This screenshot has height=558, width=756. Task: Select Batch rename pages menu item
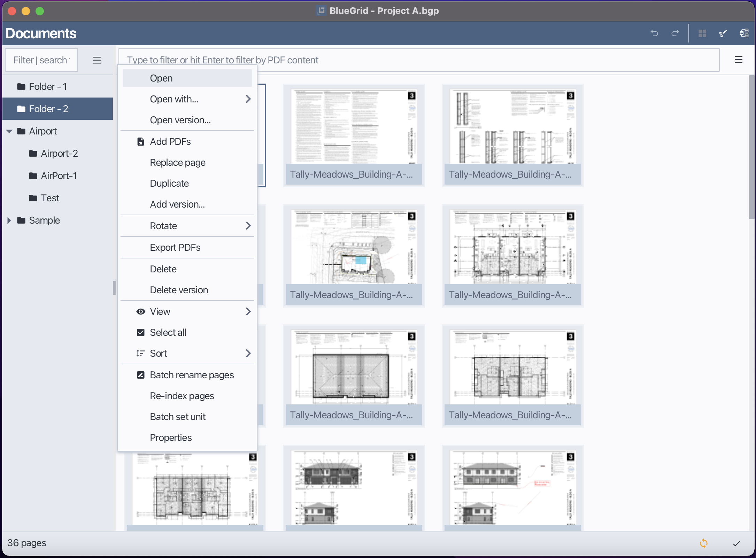(192, 375)
